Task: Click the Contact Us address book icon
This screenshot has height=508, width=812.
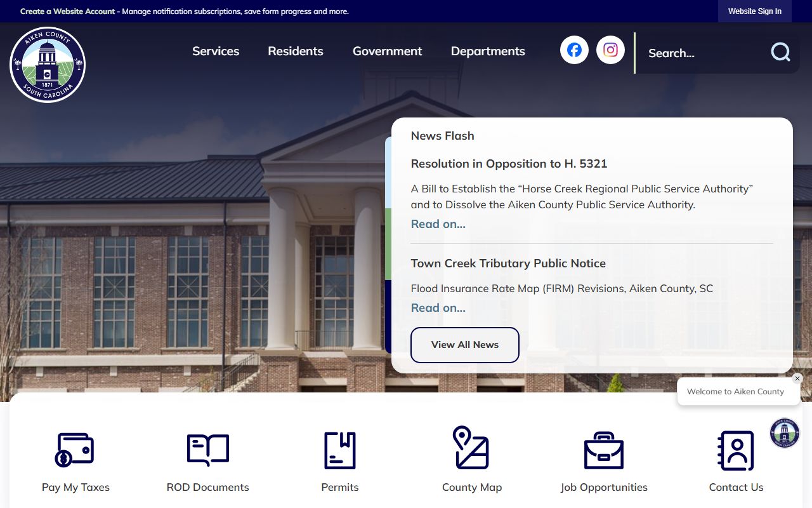Action: pyautogui.click(x=736, y=450)
